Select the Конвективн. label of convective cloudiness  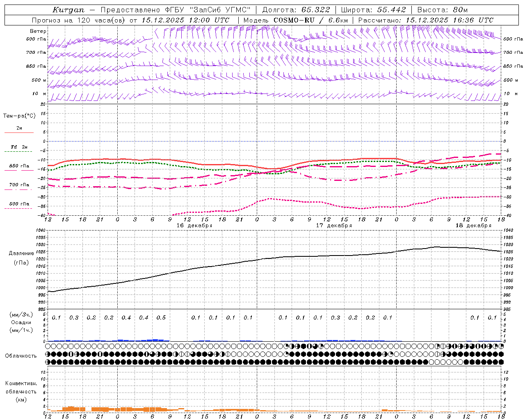tap(21, 383)
